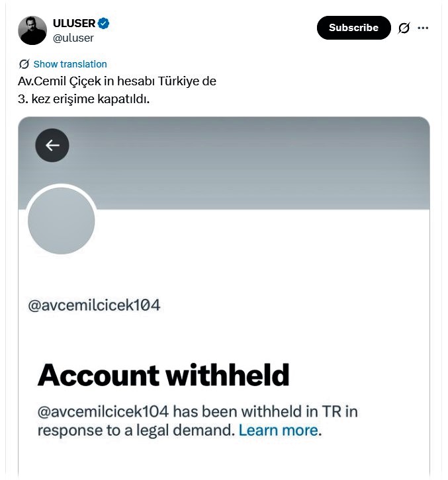This screenshot has height=480, width=448.
Task: Select the @uluser handle
Action: 73,38
